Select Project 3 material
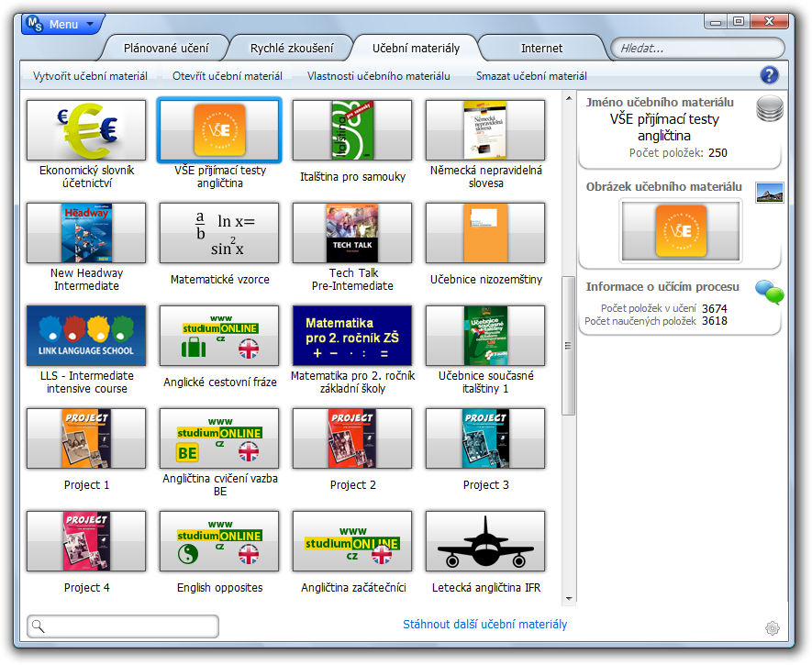Viewport: 812px width, 665px height. [x=485, y=438]
